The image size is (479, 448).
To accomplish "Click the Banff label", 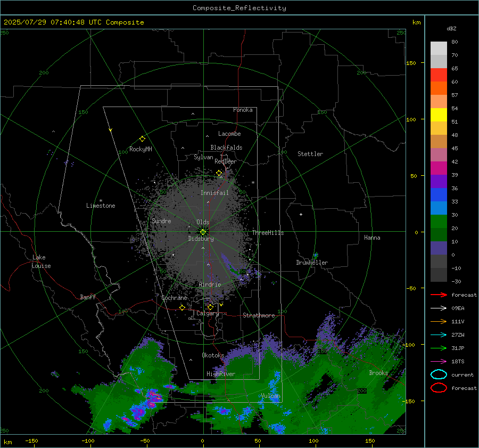I will pyautogui.click(x=88, y=297).
